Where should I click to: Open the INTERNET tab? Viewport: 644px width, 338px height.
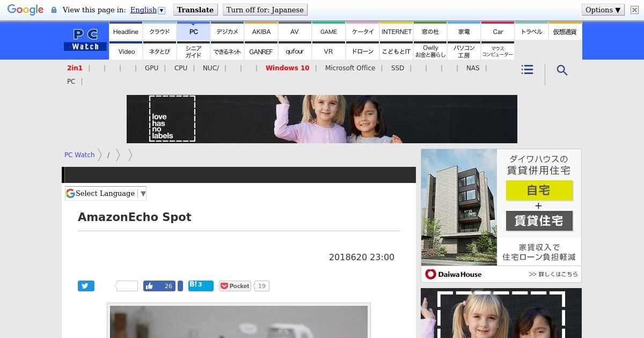coord(397,31)
